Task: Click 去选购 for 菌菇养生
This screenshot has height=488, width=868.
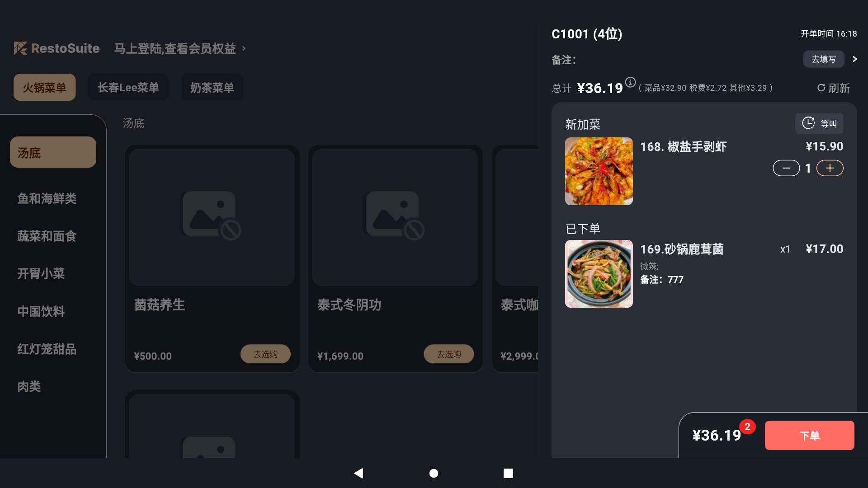Action: click(x=265, y=354)
